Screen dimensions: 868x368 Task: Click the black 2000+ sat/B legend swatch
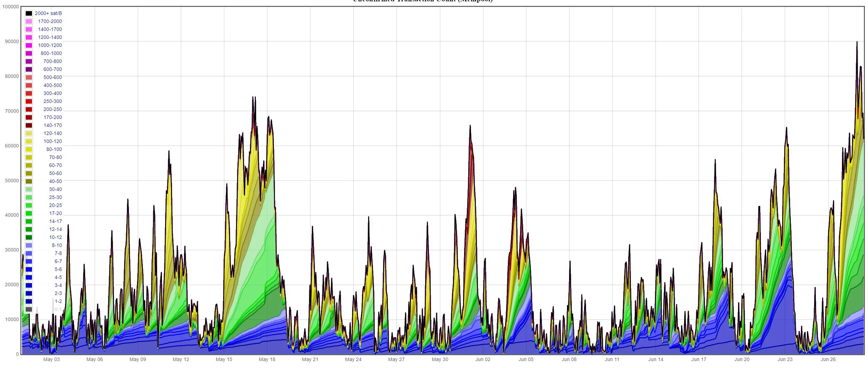click(x=29, y=14)
